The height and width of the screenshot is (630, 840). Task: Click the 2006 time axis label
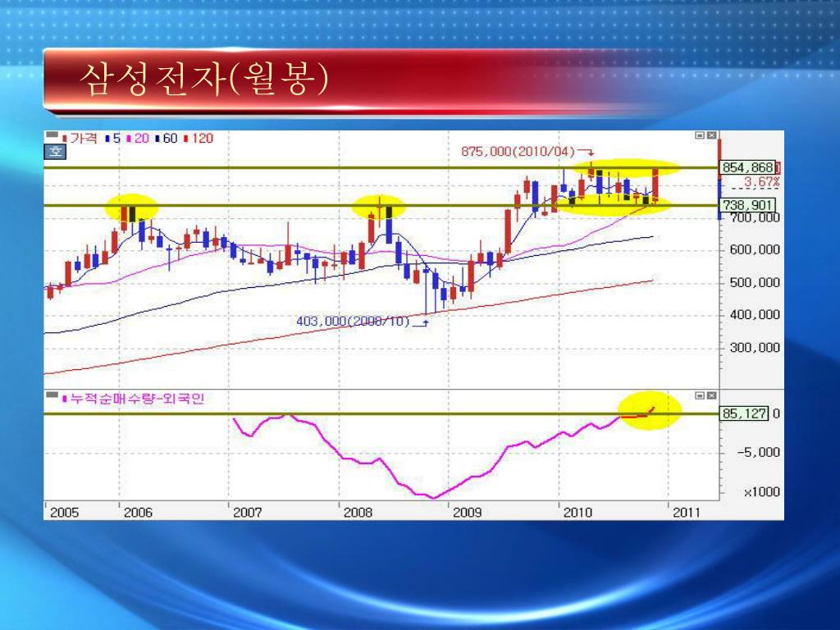[x=138, y=513]
